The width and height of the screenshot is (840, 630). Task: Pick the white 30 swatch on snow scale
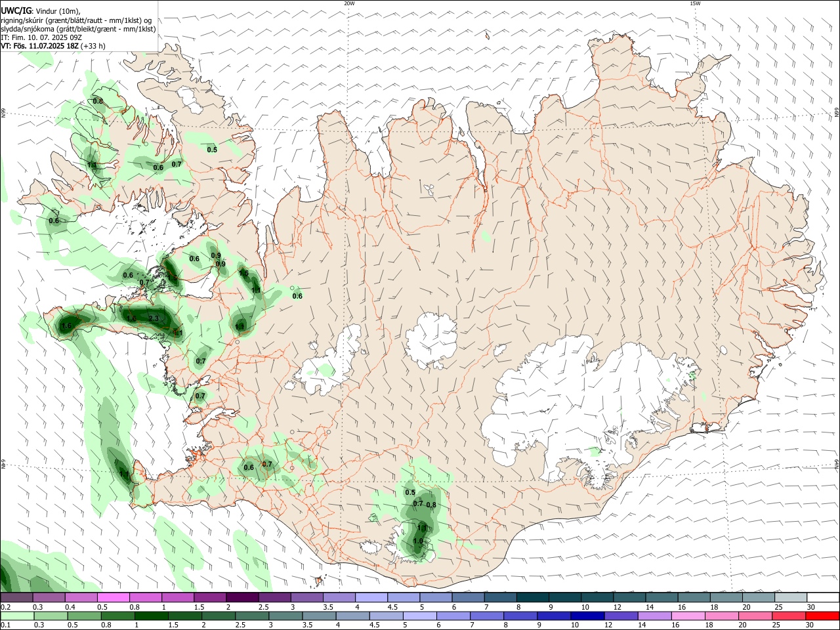(823, 597)
